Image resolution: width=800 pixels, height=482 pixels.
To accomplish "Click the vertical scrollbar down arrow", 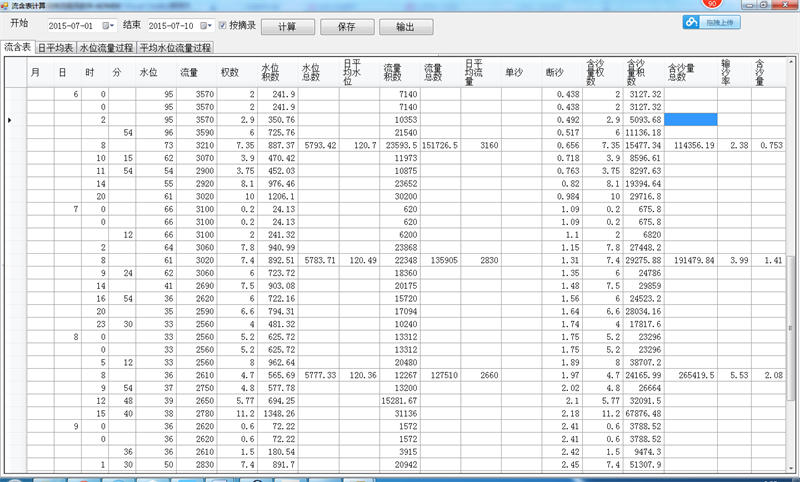I will click(793, 467).
